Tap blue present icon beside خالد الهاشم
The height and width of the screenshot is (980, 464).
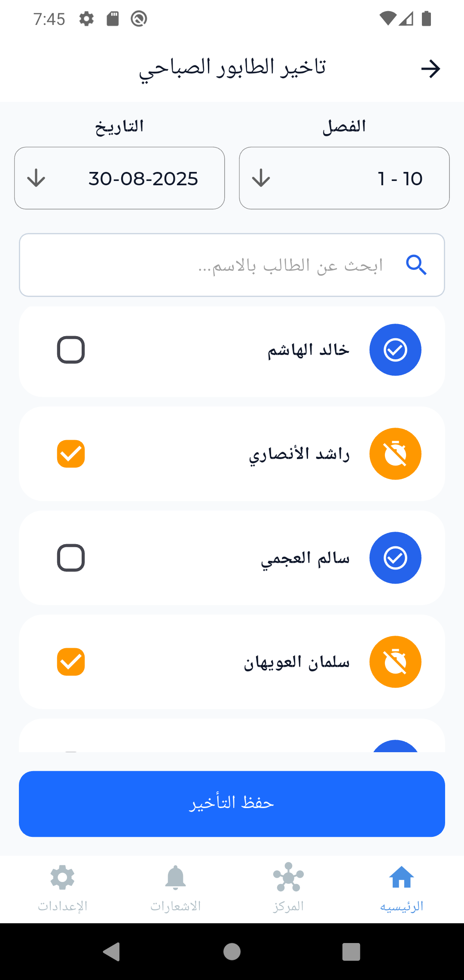(x=395, y=350)
